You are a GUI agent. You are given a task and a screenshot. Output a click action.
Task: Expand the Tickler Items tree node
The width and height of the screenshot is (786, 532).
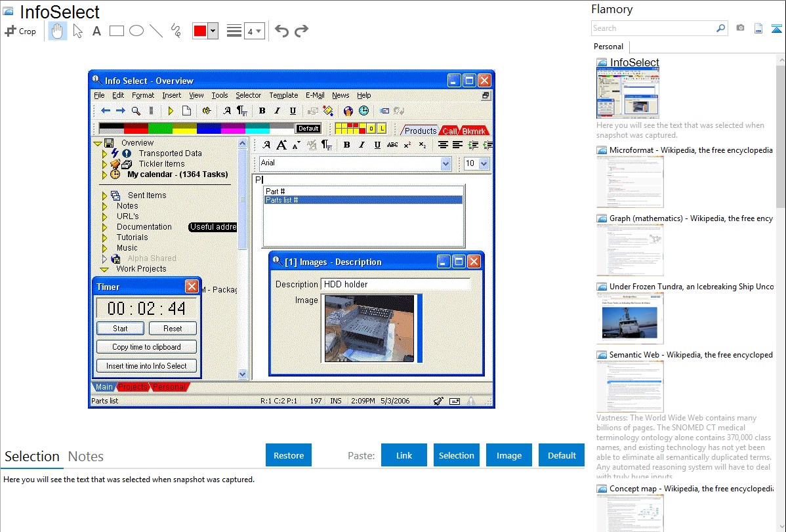[x=104, y=164]
